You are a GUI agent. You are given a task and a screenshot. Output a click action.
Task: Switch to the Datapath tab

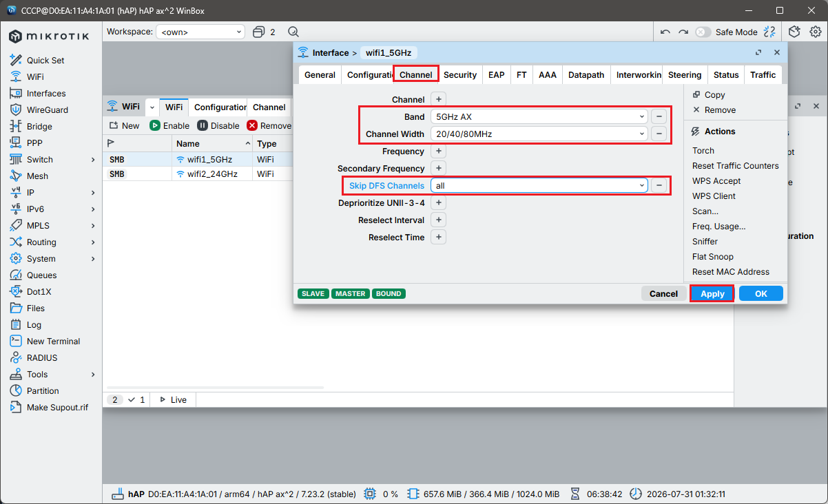tap(586, 74)
